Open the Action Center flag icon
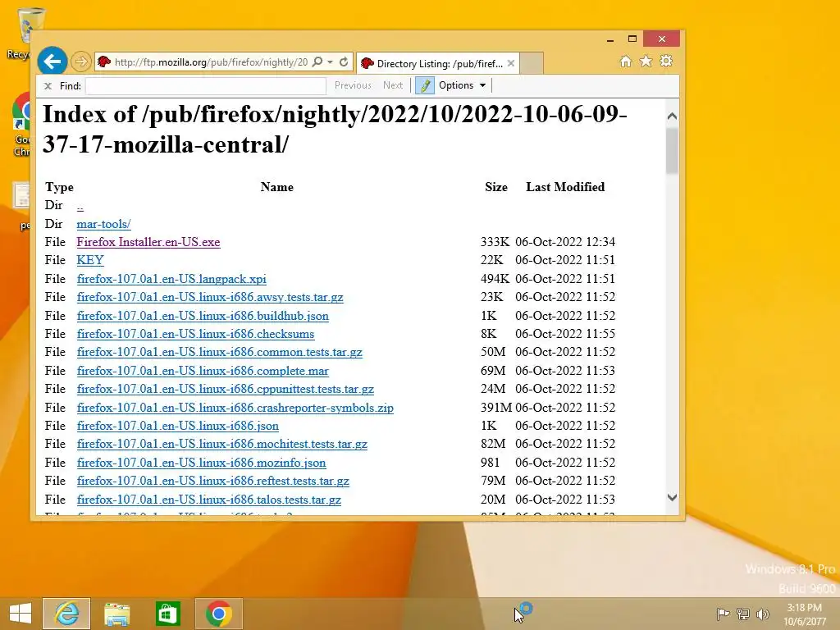Image resolution: width=840 pixels, height=630 pixels. pos(723,614)
